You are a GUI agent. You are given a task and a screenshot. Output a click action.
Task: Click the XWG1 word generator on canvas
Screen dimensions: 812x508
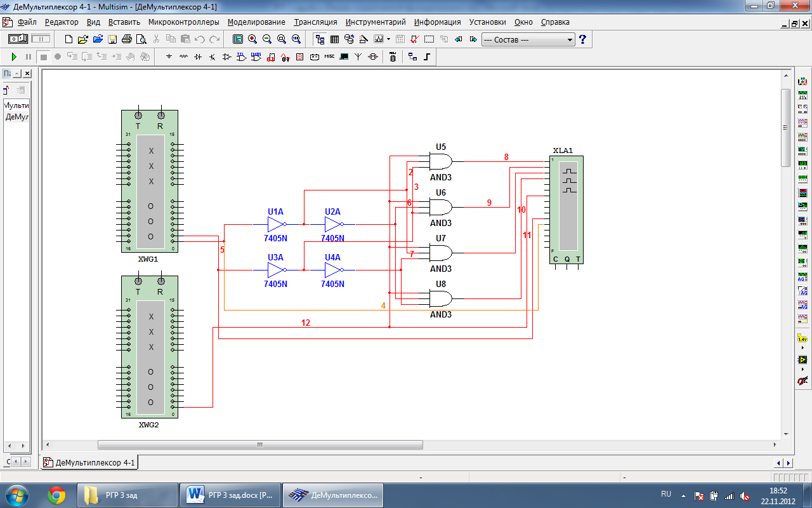(x=150, y=182)
